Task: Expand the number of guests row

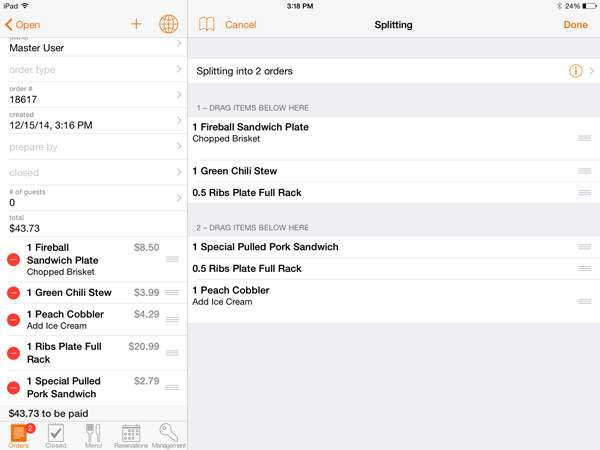Action: (x=94, y=197)
